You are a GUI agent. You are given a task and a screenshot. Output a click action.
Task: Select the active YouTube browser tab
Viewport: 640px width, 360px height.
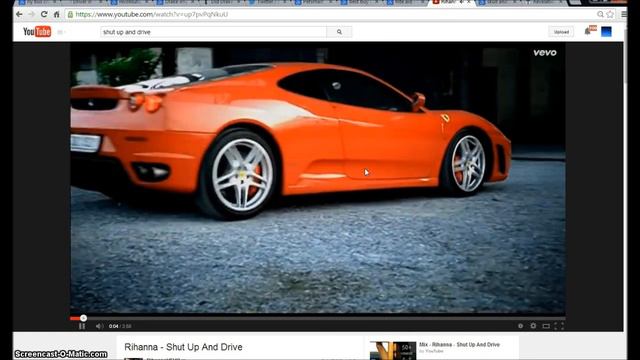coord(451,3)
